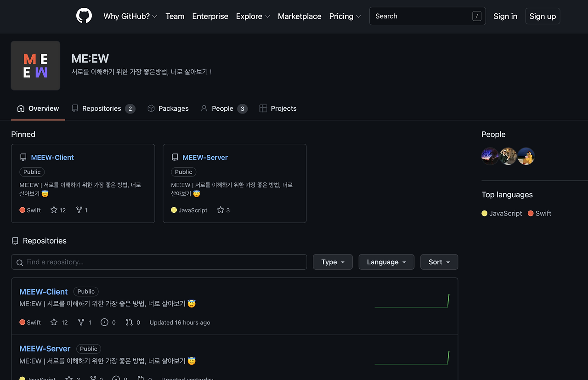This screenshot has width=588, height=380.
Task: Open the second member avatar under People
Action: click(508, 156)
